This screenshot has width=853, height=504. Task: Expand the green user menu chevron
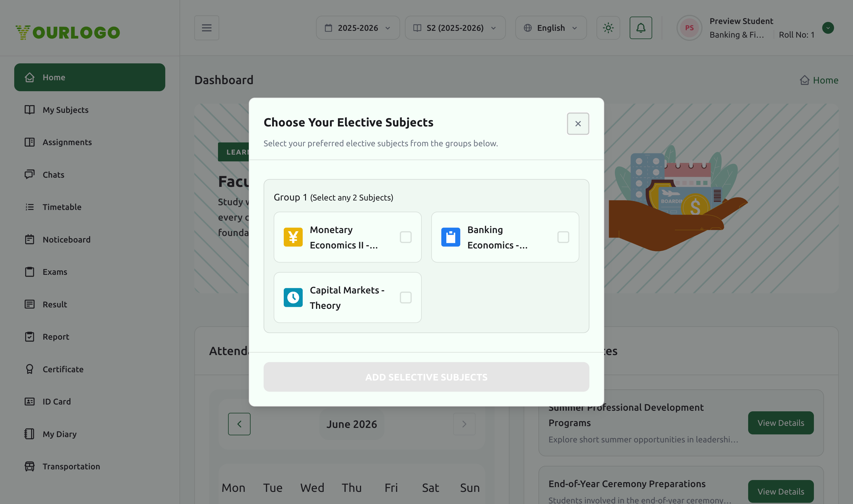[828, 28]
